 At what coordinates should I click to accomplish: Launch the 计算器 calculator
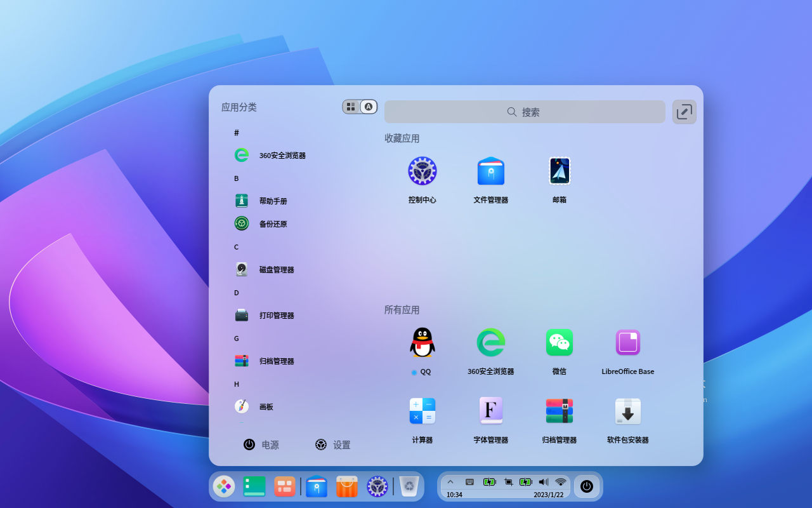[422, 411]
